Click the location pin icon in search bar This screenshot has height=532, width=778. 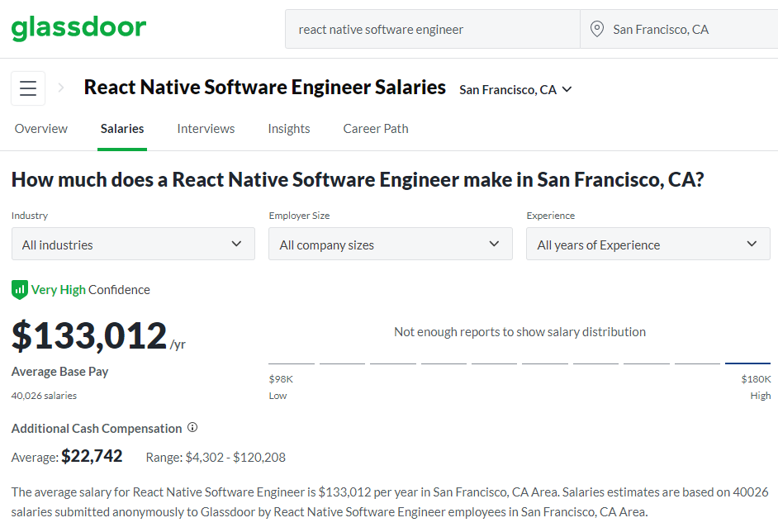597,29
